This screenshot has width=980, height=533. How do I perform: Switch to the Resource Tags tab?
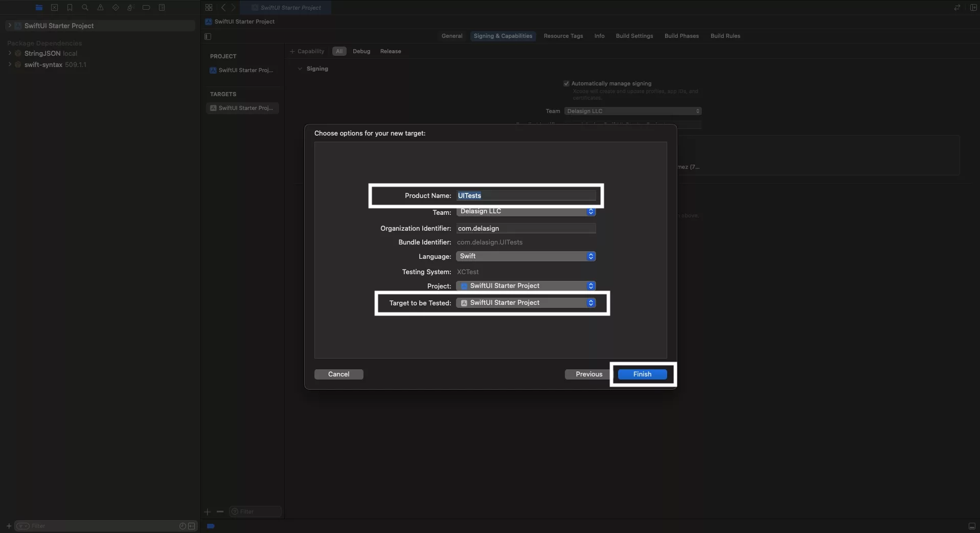click(x=563, y=36)
